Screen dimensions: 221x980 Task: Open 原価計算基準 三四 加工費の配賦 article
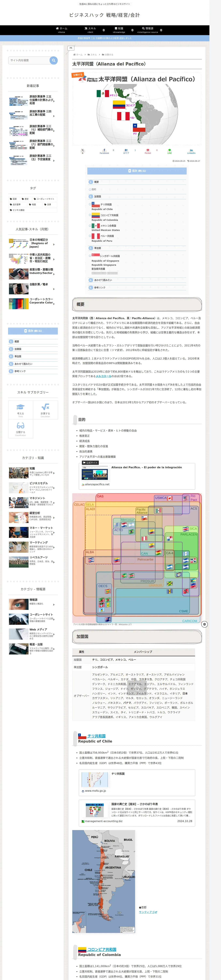pyautogui.click(x=33, y=116)
